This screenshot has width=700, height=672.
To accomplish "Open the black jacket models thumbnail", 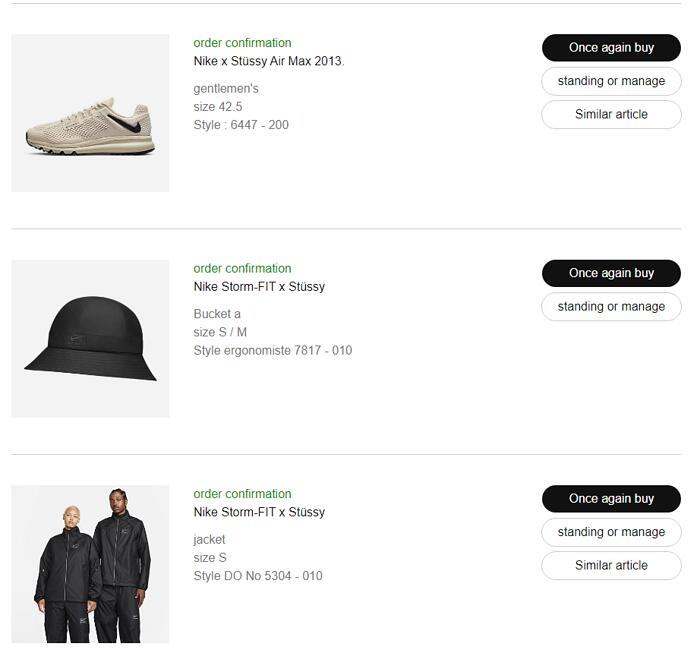I will click(90, 564).
